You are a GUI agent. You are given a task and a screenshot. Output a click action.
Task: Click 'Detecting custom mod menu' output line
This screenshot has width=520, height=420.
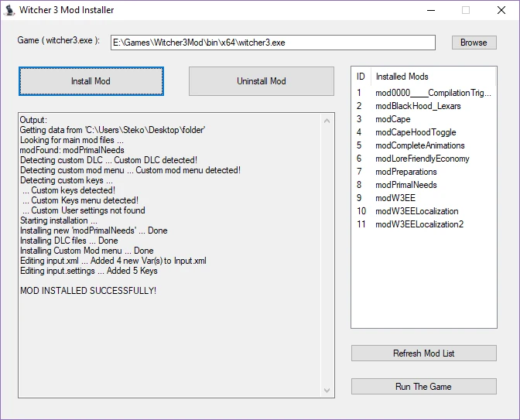[x=130, y=170]
